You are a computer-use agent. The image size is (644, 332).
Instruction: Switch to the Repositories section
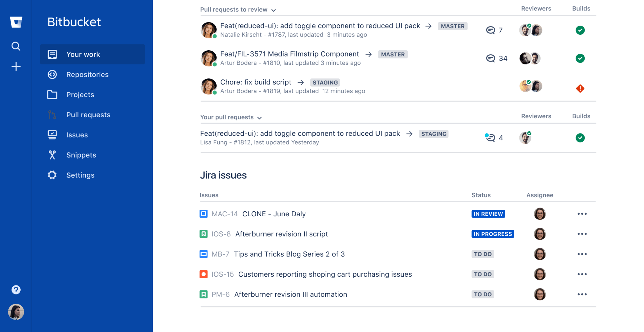click(87, 74)
